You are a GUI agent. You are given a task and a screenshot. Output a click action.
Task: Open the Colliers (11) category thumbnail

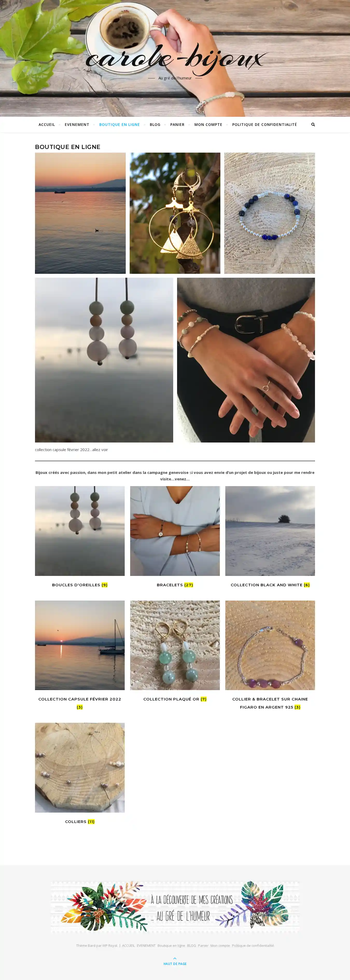coord(80,767)
